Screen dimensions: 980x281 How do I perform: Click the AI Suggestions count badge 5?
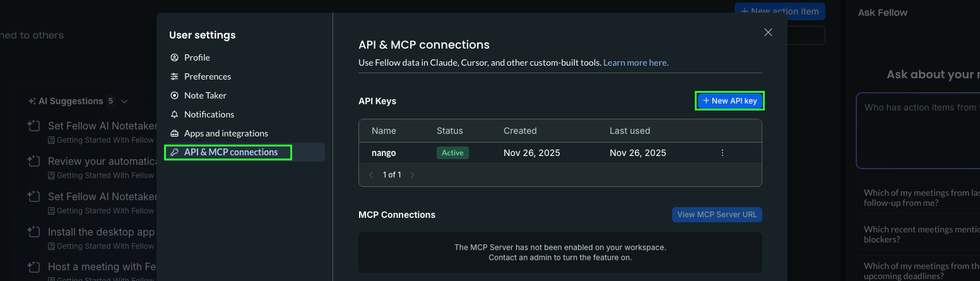(x=111, y=101)
